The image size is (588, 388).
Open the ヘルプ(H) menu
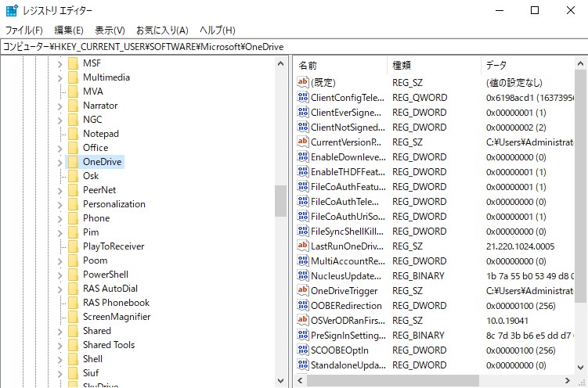[218, 30]
